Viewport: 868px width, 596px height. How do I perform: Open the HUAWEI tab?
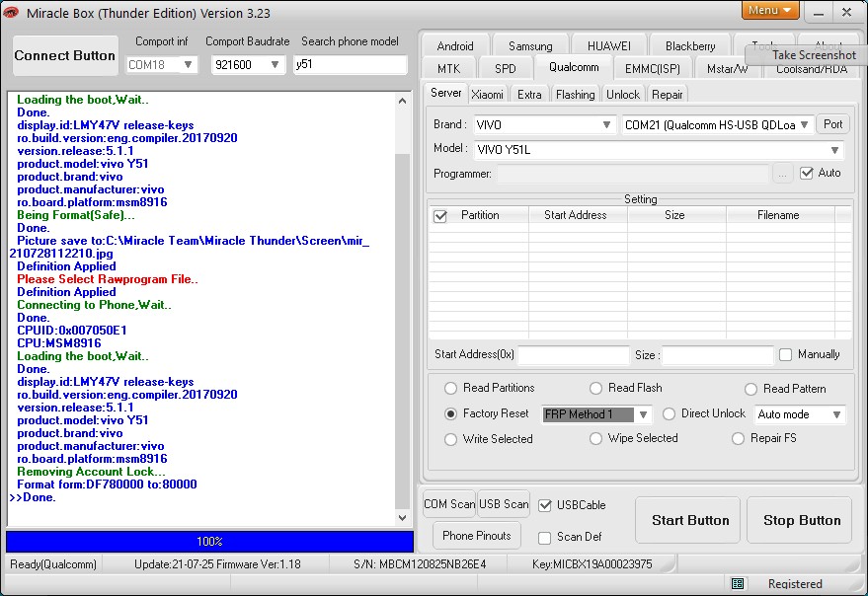pos(609,46)
